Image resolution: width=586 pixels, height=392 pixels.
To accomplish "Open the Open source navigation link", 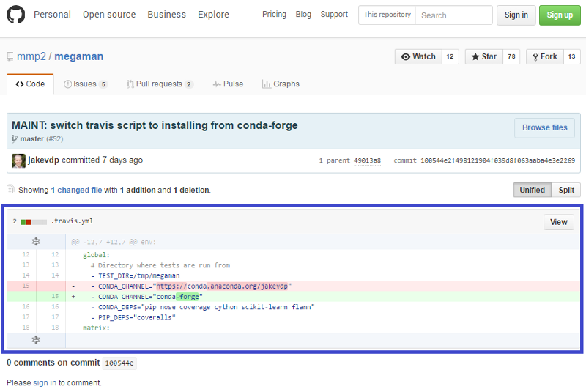I will (109, 15).
